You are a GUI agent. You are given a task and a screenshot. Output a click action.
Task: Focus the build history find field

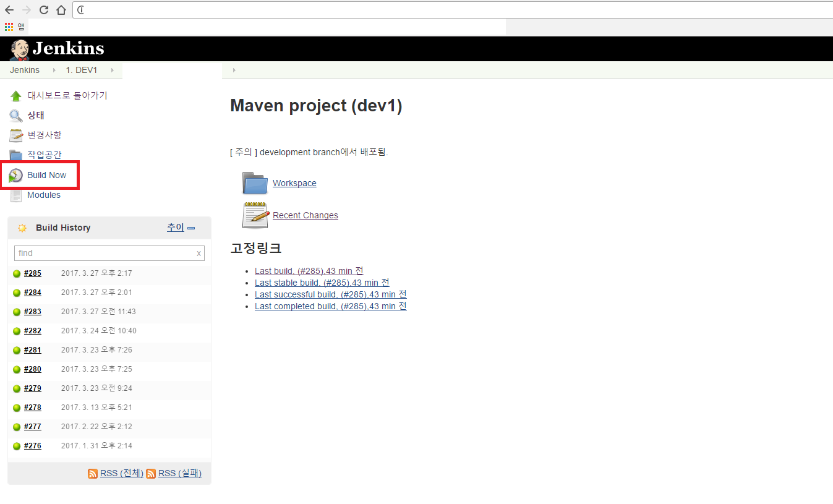109,253
